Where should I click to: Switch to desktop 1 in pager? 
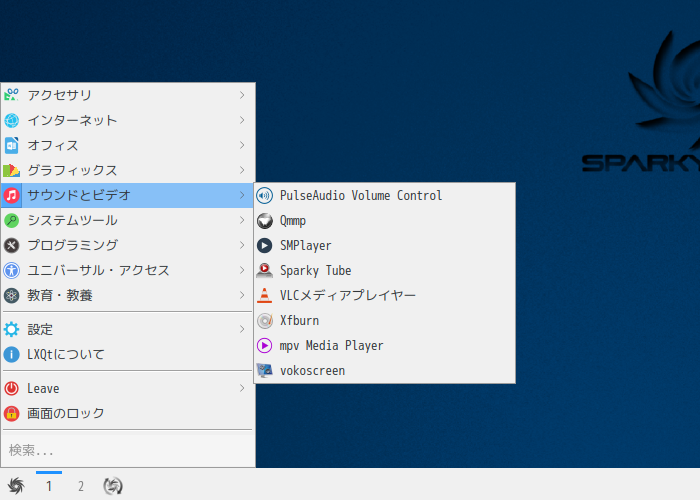point(49,486)
